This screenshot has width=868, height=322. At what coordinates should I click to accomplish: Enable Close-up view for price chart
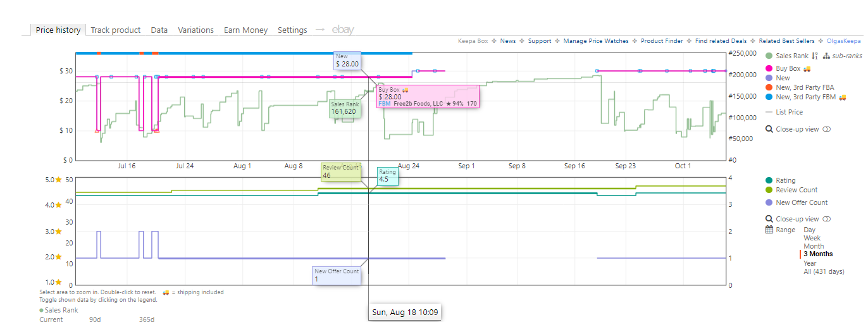[x=826, y=129]
